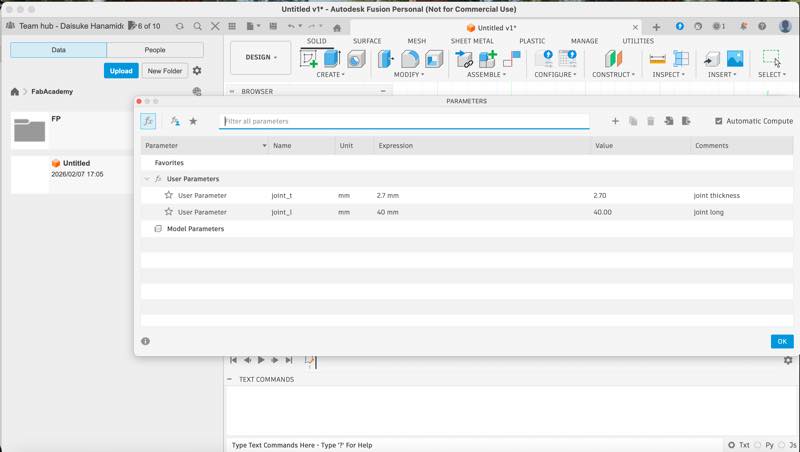Select the Txt radio button
Viewport: 800px width, 452px height.
[731, 445]
